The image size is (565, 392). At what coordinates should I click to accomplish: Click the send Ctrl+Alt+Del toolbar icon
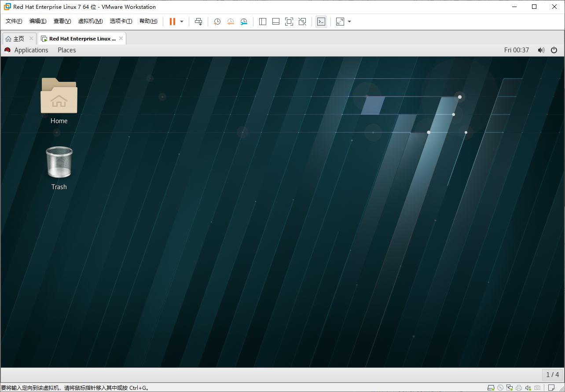(x=198, y=22)
